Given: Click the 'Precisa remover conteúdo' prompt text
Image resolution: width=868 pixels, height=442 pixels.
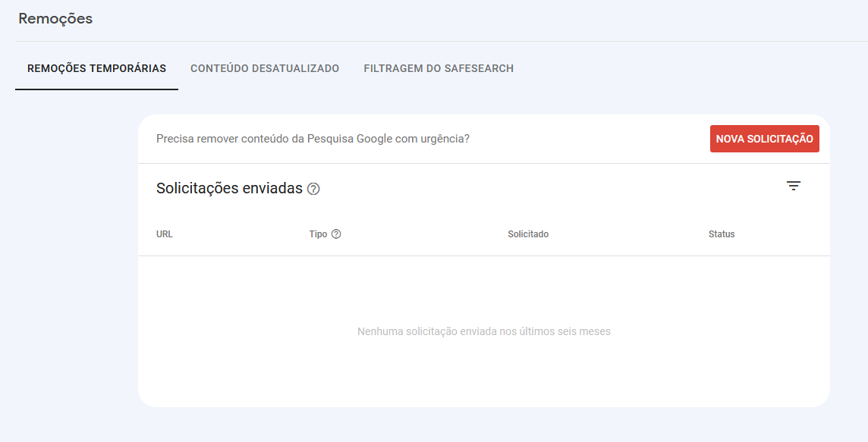Looking at the screenshot, I should pos(313,139).
